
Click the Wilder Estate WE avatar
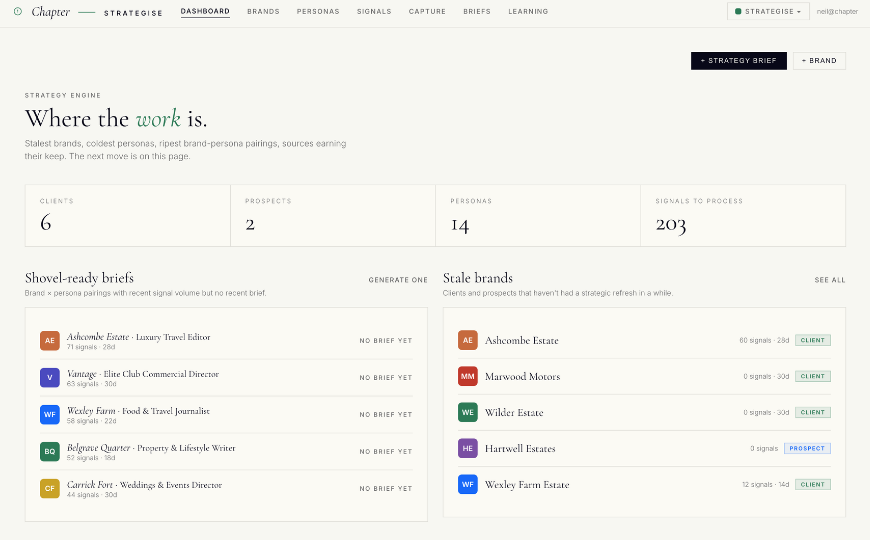[x=468, y=412]
